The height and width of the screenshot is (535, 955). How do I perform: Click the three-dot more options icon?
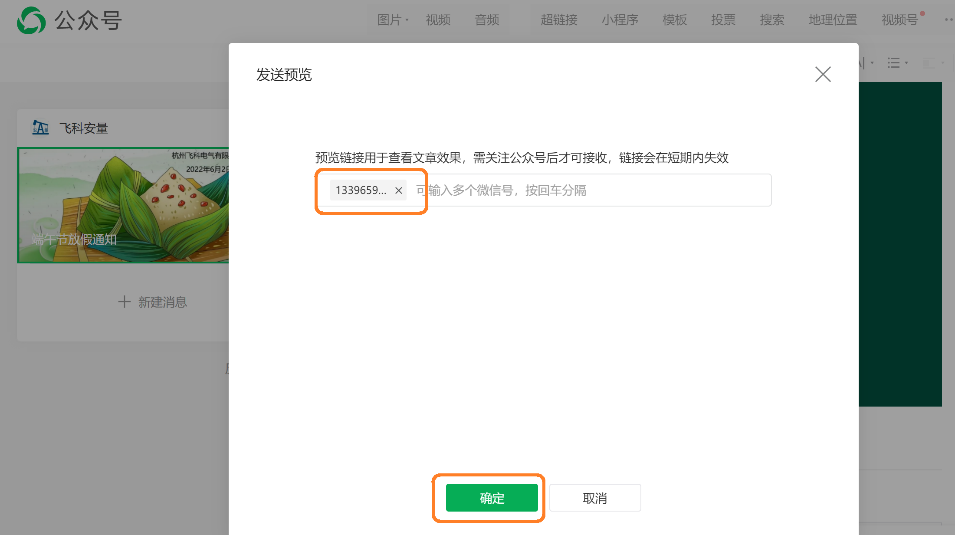[x=947, y=19]
